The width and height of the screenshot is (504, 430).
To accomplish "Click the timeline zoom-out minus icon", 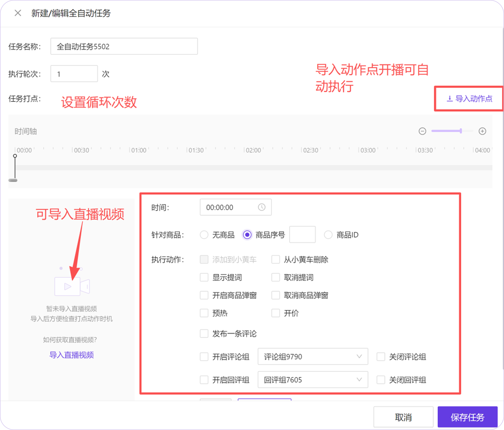I will click(422, 131).
